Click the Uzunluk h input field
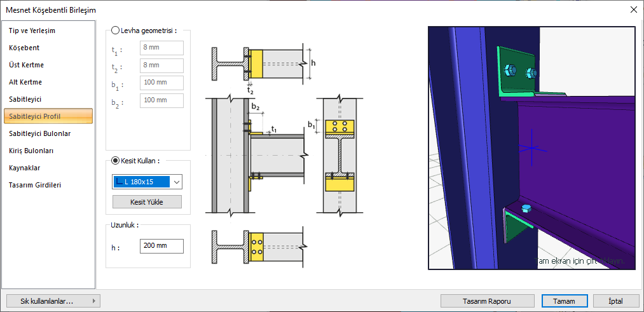The height and width of the screenshot is (312, 644). [x=161, y=246]
